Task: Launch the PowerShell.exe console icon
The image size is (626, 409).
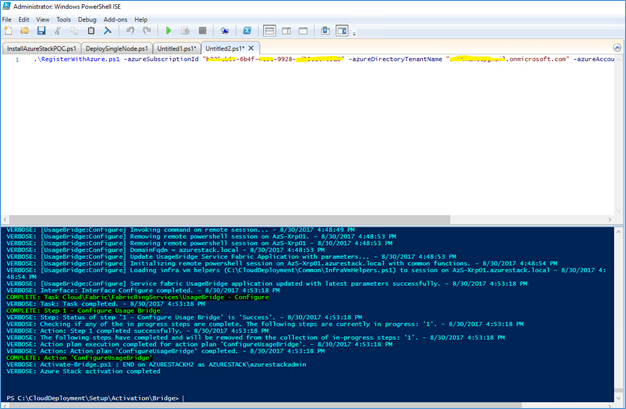Action: click(247, 31)
